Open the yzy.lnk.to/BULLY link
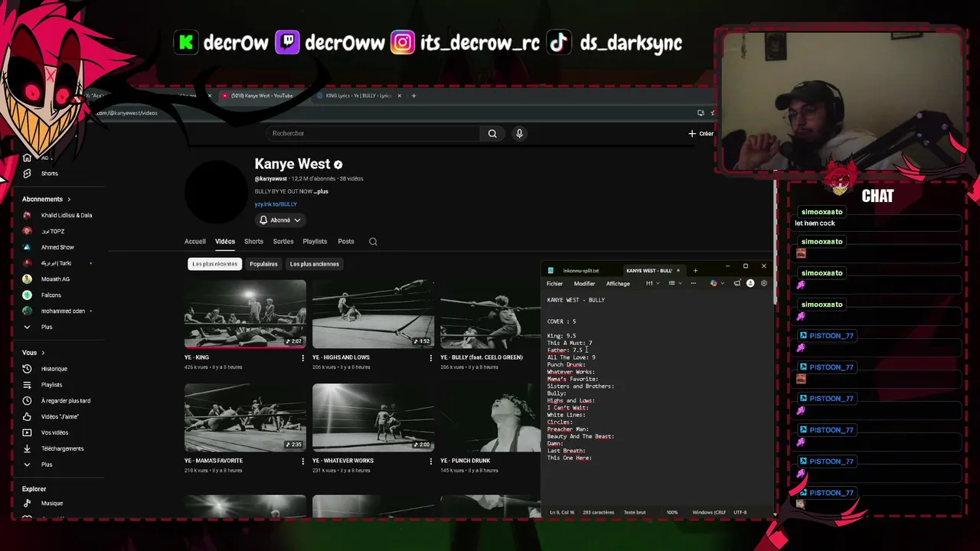The height and width of the screenshot is (551, 980). (276, 204)
